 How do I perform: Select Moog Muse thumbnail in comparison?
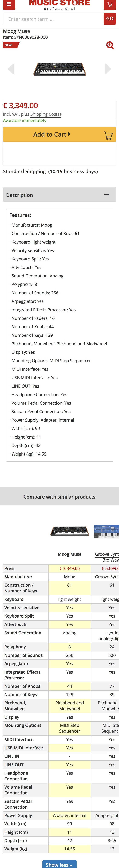pos(69,531)
